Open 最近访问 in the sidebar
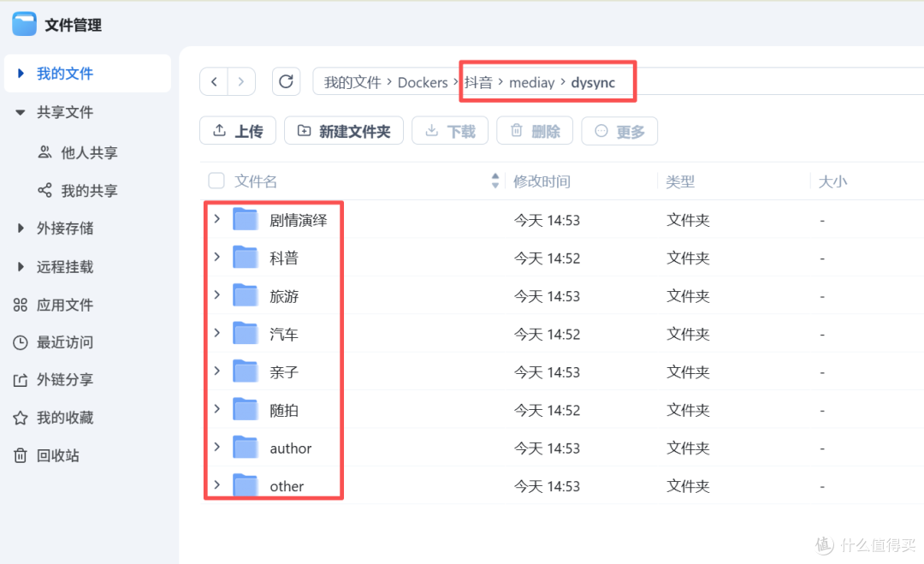 54,342
